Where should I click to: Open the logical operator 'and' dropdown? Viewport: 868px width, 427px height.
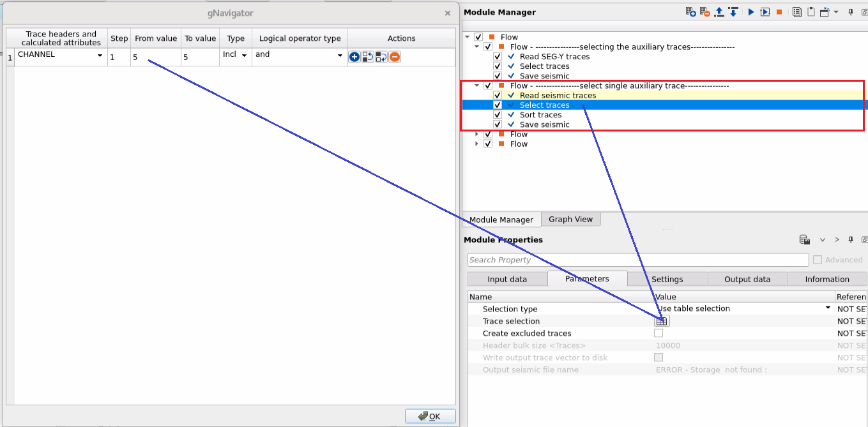tap(340, 56)
